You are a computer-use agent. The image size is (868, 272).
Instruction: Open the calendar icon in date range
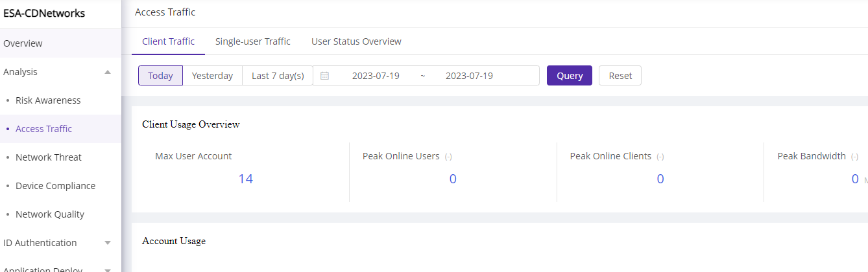(x=324, y=76)
